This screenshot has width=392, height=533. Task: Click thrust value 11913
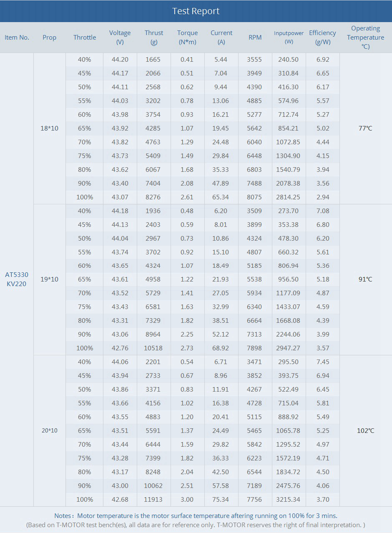pos(153,499)
